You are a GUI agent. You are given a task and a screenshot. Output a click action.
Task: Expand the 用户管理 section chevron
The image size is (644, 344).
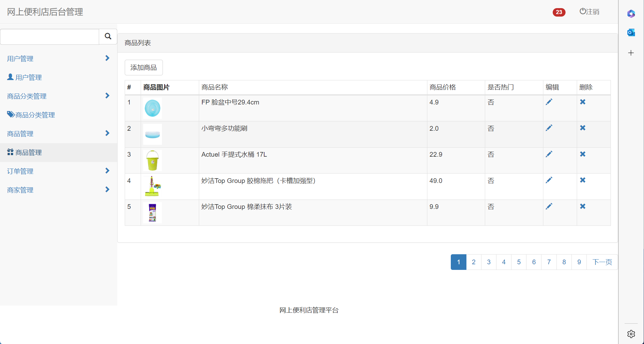107,58
